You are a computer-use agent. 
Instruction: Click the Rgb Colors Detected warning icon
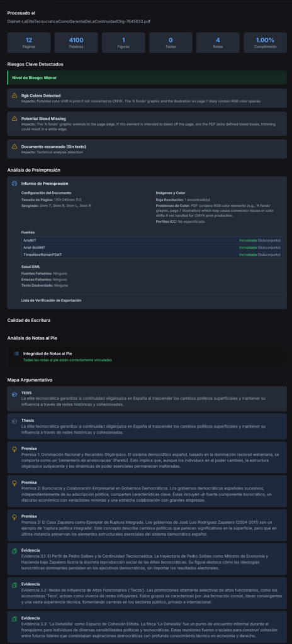click(x=14, y=96)
